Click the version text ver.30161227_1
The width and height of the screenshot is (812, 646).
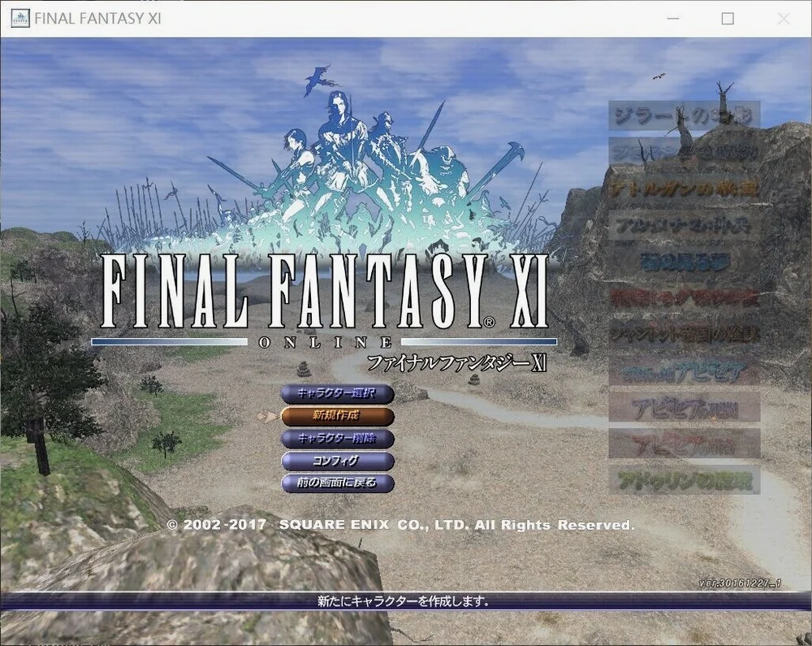coord(740,583)
